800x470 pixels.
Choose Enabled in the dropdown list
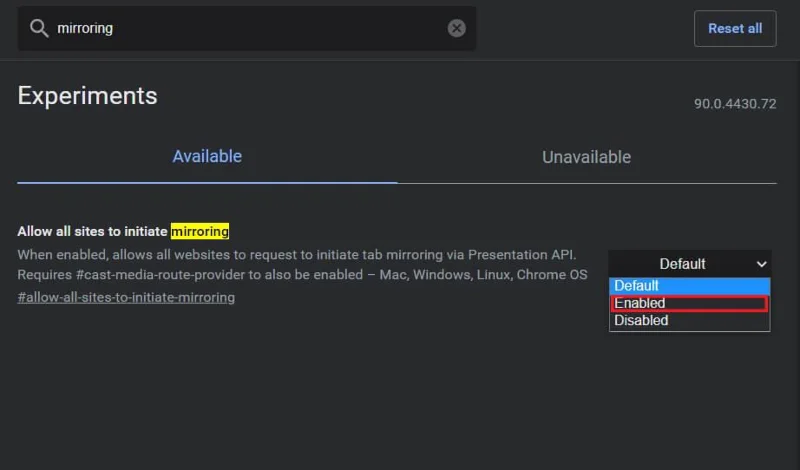click(690, 303)
